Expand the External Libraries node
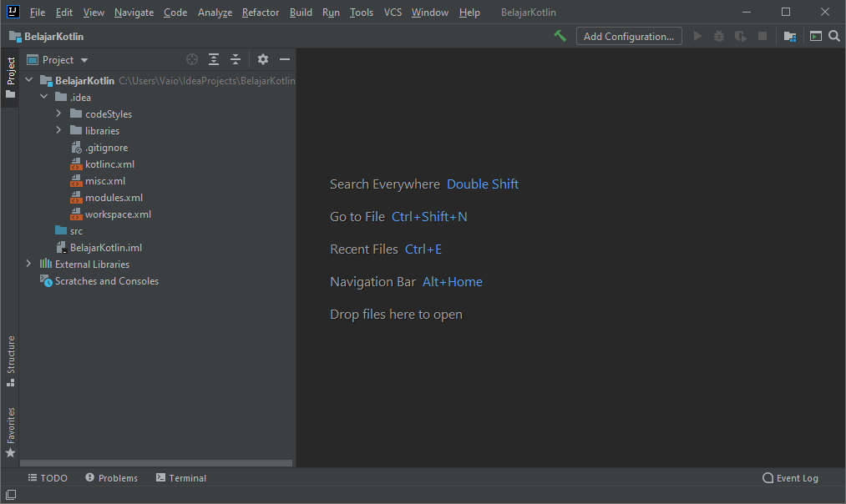 point(28,264)
